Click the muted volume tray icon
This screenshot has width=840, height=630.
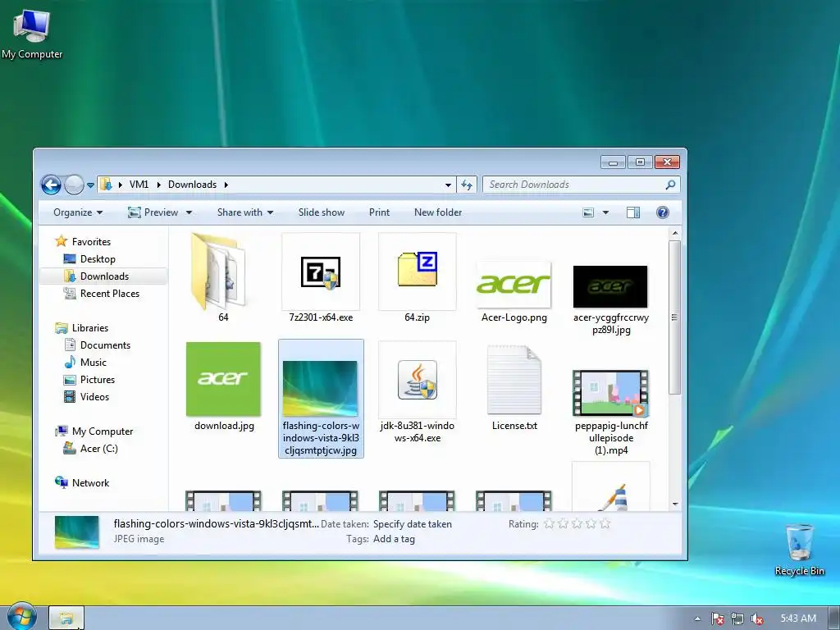click(x=757, y=619)
